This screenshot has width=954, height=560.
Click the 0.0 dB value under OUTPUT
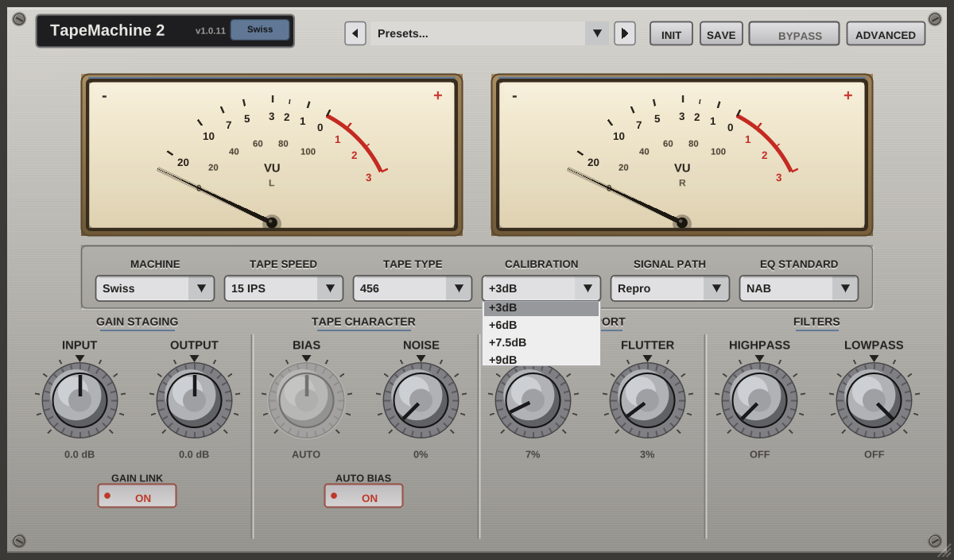point(194,454)
